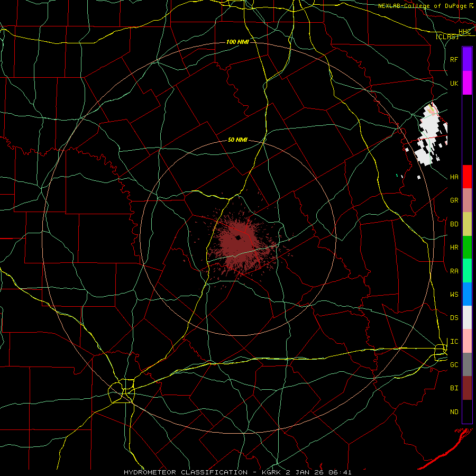Click the WS legend label
The height and width of the screenshot is (476, 476).
[x=454, y=294]
